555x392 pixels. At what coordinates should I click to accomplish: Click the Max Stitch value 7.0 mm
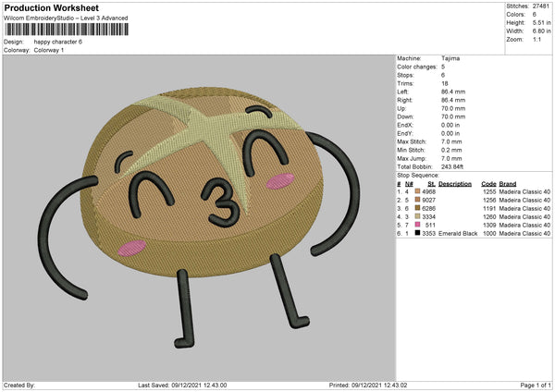click(x=451, y=141)
